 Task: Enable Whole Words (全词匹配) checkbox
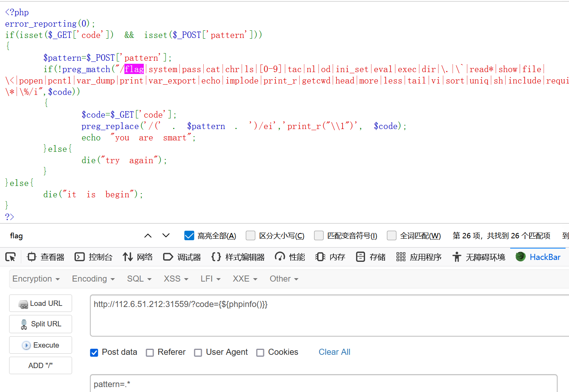(x=391, y=236)
